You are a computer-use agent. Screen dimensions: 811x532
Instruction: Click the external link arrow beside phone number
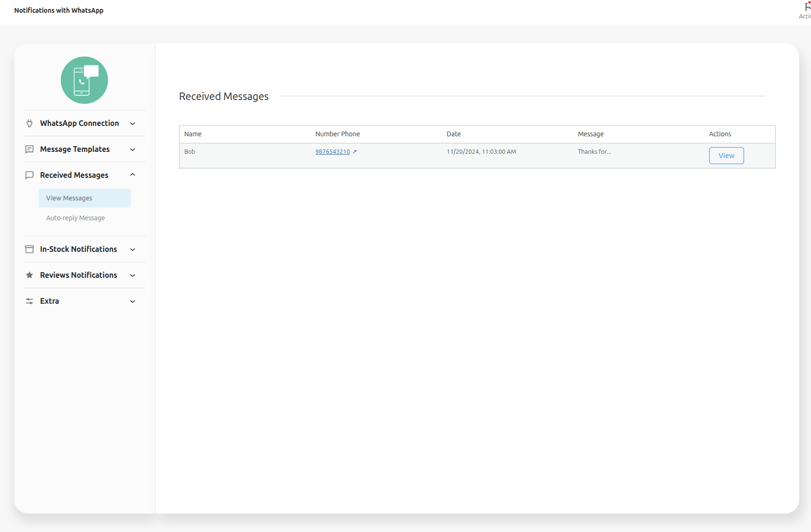click(x=355, y=152)
